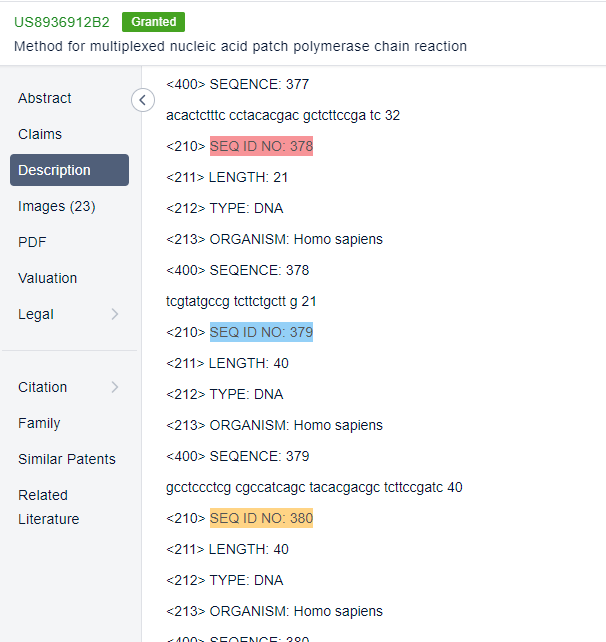Click patent number US8936912B2
Screen dimensions: 606x642
coord(62,22)
